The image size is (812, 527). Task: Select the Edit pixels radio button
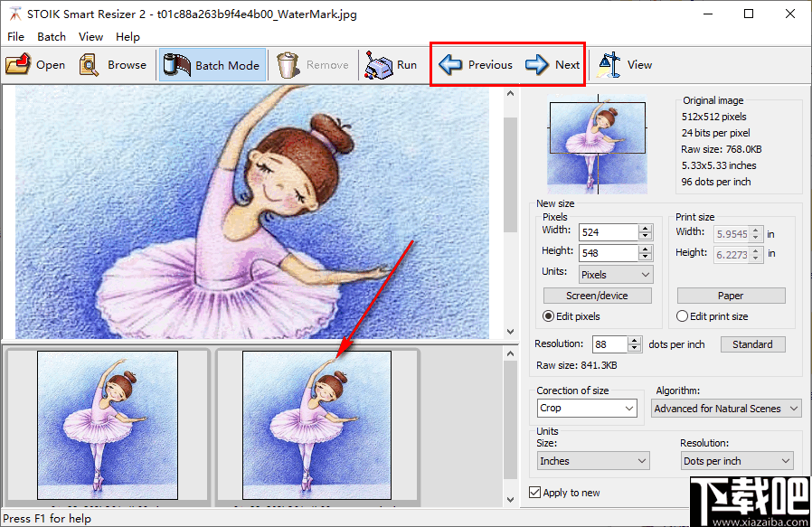point(549,316)
